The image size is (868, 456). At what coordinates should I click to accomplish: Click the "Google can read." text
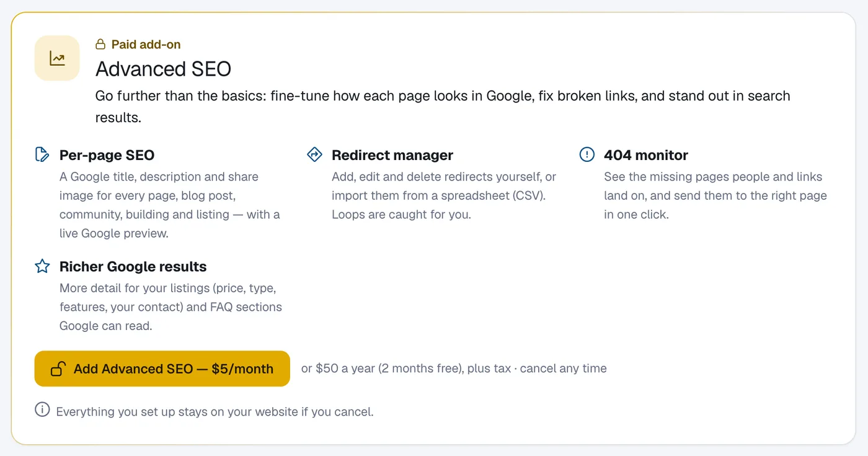pos(106,326)
